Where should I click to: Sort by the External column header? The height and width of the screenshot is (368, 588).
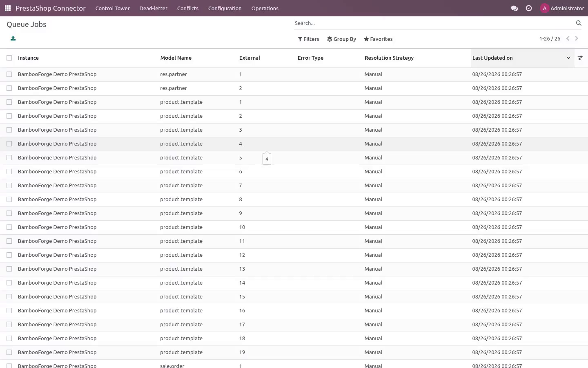coord(267,58)
